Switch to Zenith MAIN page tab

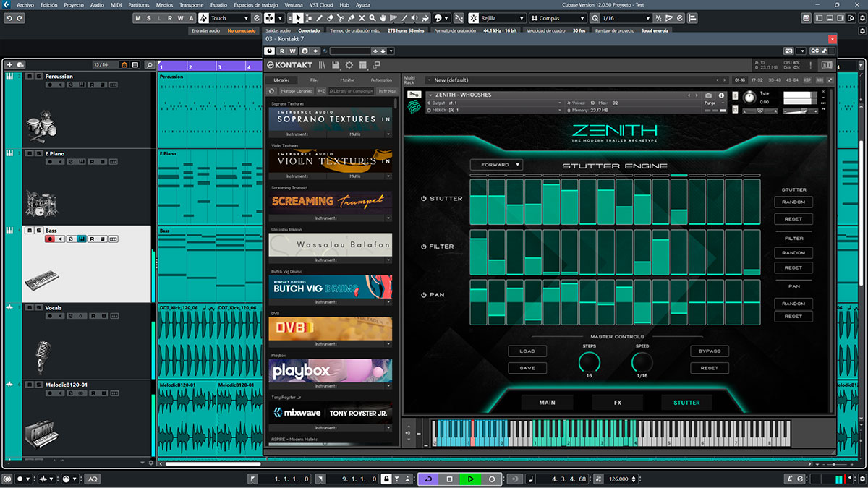[x=548, y=403]
